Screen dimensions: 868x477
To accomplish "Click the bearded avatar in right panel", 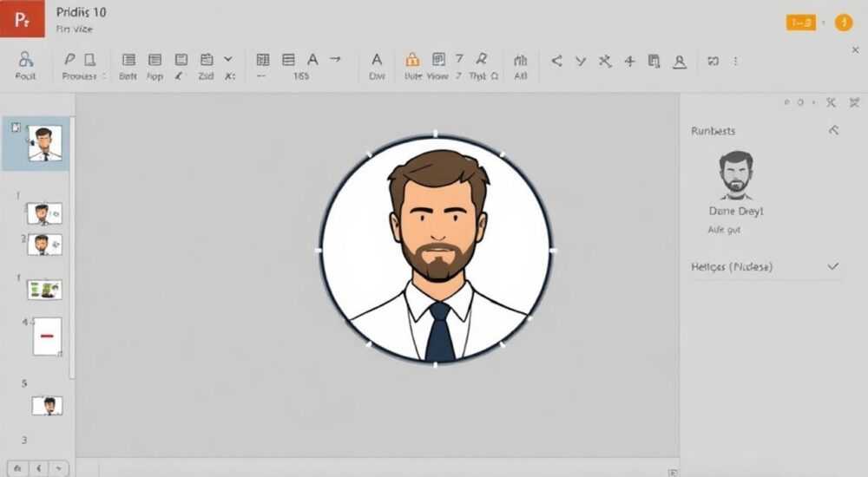I will [x=736, y=175].
